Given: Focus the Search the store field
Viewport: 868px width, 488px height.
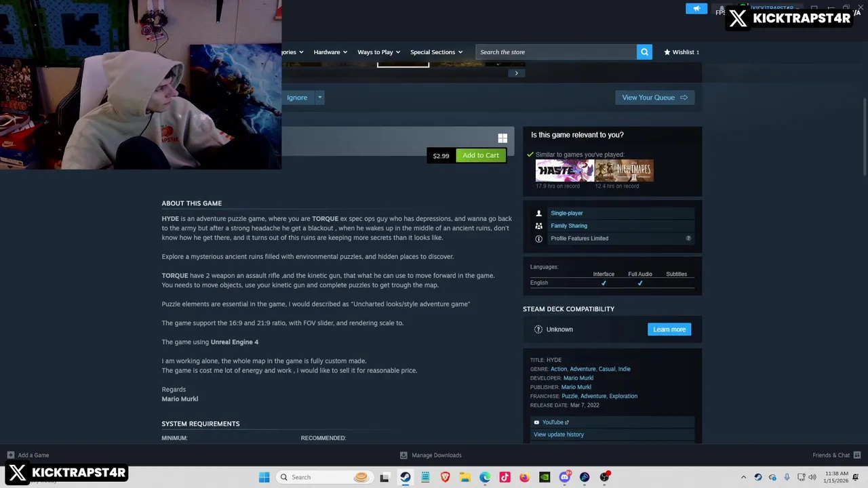Looking at the screenshot, I should [556, 52].
